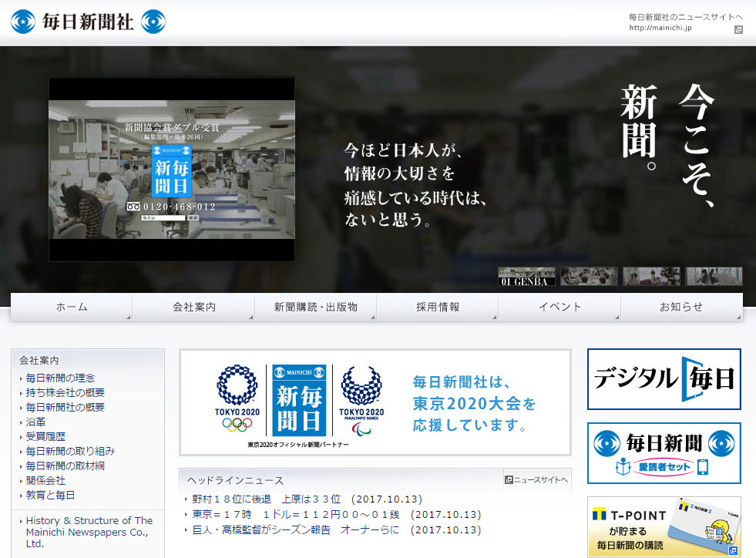Click the Tokyo 2020 partner banner

[x=375, y=402]
